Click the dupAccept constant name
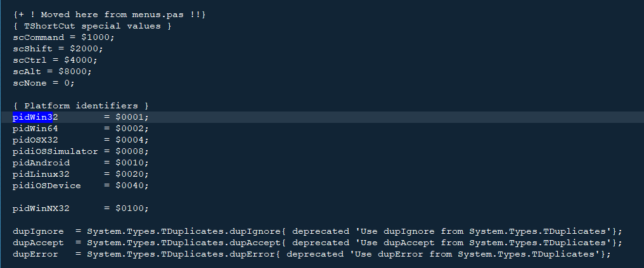The image size is (644, 268). coord(38,243)
